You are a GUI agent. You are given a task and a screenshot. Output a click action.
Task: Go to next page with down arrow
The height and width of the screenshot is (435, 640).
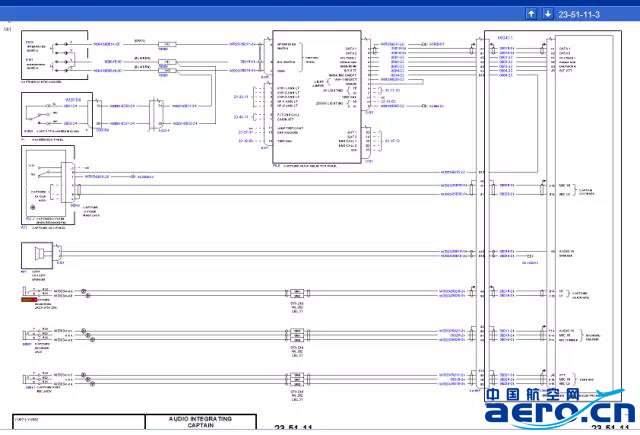546,14
